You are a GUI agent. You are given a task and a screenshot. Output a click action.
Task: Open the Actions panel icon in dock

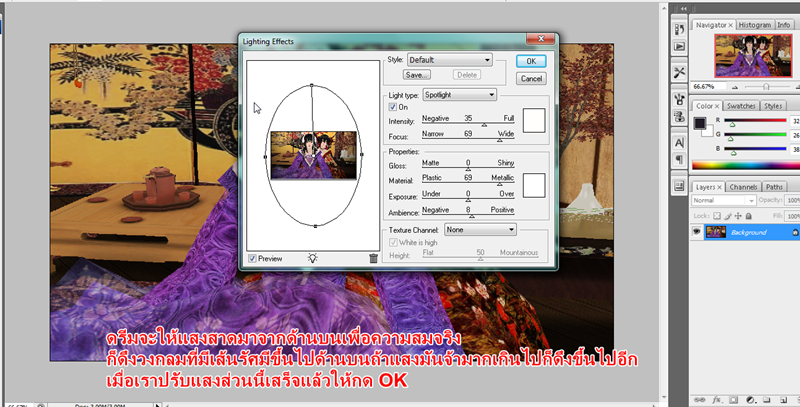pos(679,46)
